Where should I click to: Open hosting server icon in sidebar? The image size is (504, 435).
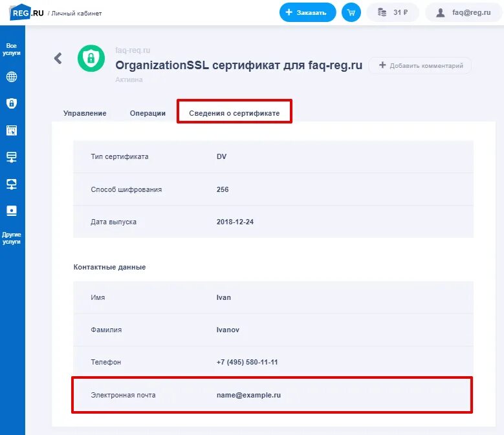[12, 157]
